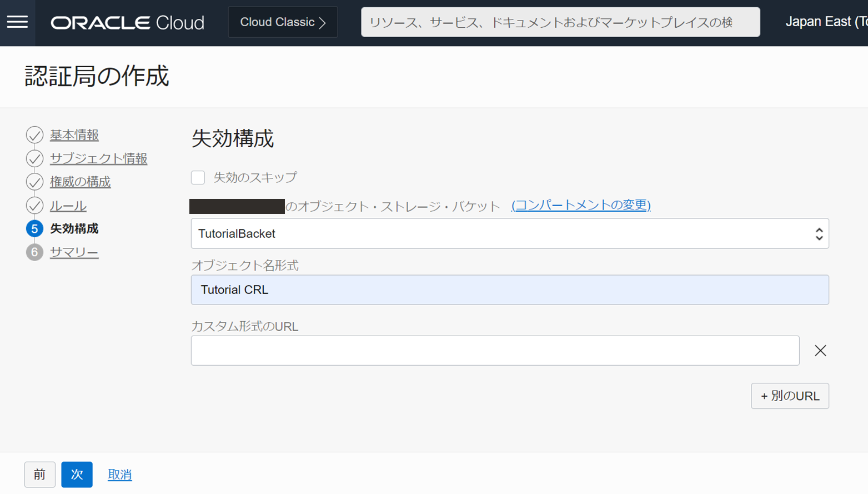Click the checkmark icon beside 基本情報

(34, 135)
